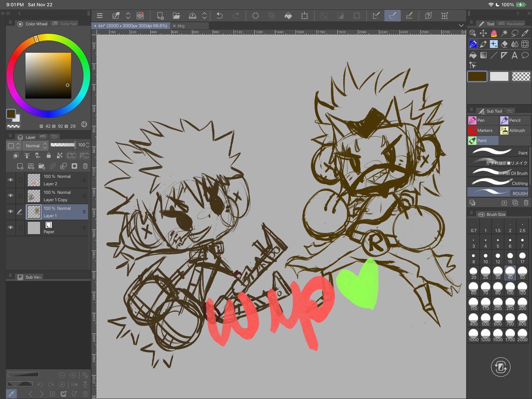Image resolution: width=532 pixels, height=399 pixels.
Task: Click the Clip Studio spiral icon
Action: pos(140,16)
